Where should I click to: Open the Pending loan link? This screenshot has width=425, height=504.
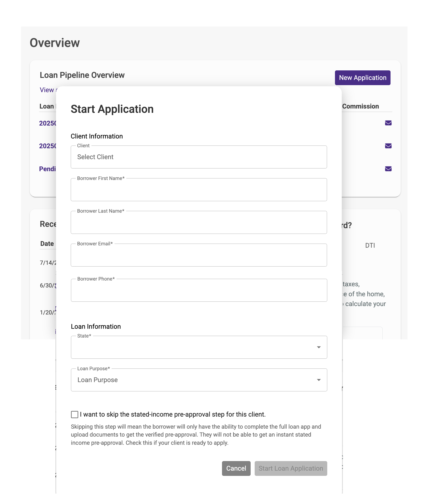[x=48, y=169]
